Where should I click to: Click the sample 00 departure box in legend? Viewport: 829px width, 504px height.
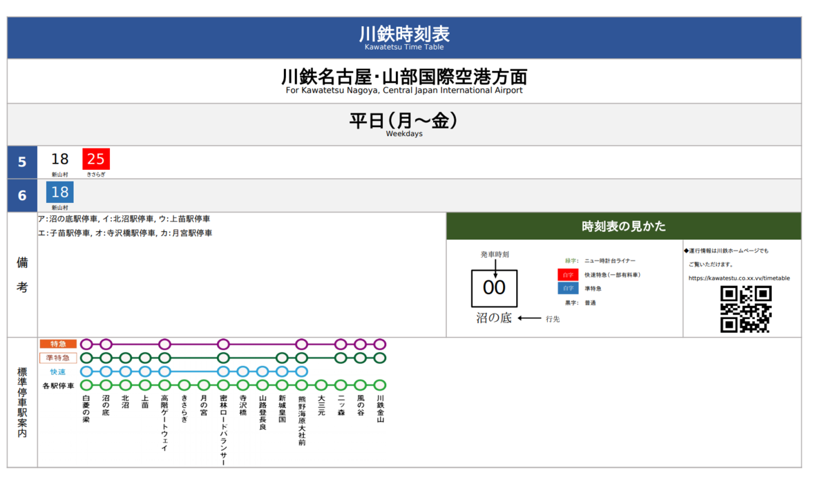click(495, 288)
